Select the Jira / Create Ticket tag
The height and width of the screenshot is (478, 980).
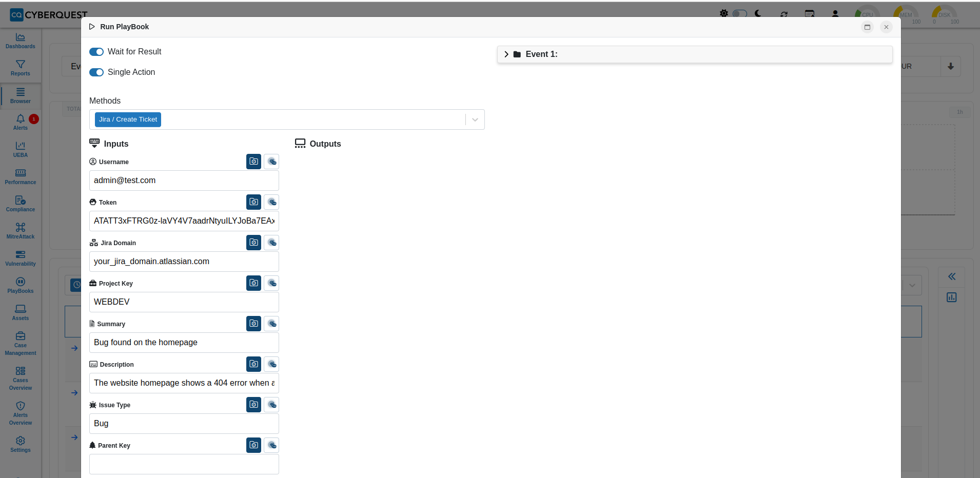128,120
